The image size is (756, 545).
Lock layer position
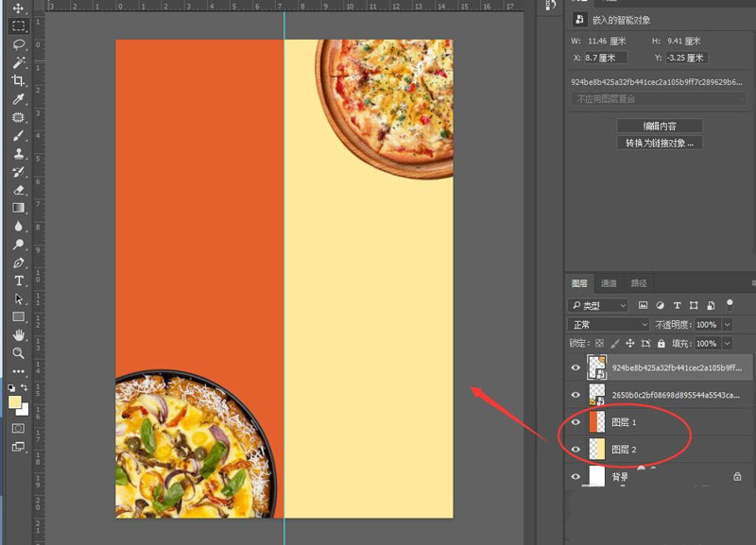coord(630,343)
